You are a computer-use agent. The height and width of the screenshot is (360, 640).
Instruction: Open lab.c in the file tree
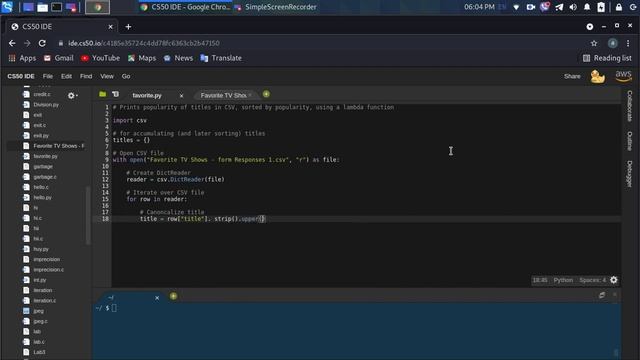[x=39, y=342]
